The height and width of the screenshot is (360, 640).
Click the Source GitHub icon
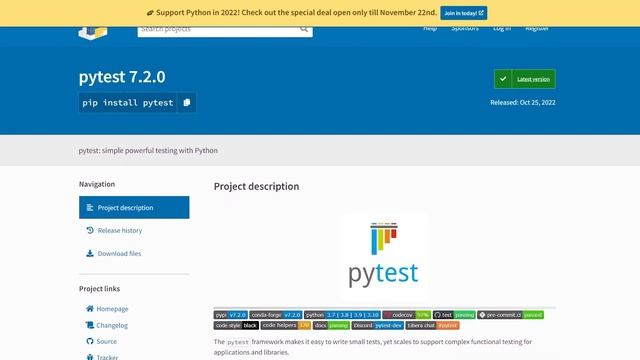click(x=90, y=341)
